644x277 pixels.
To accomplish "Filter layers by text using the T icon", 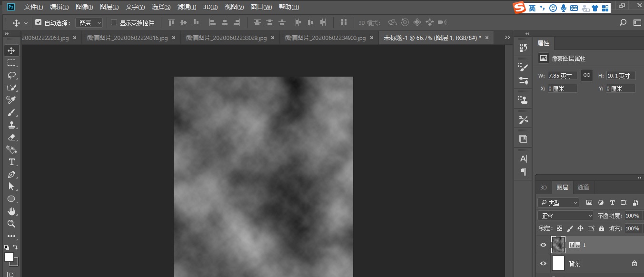I will tap(613, 203).
